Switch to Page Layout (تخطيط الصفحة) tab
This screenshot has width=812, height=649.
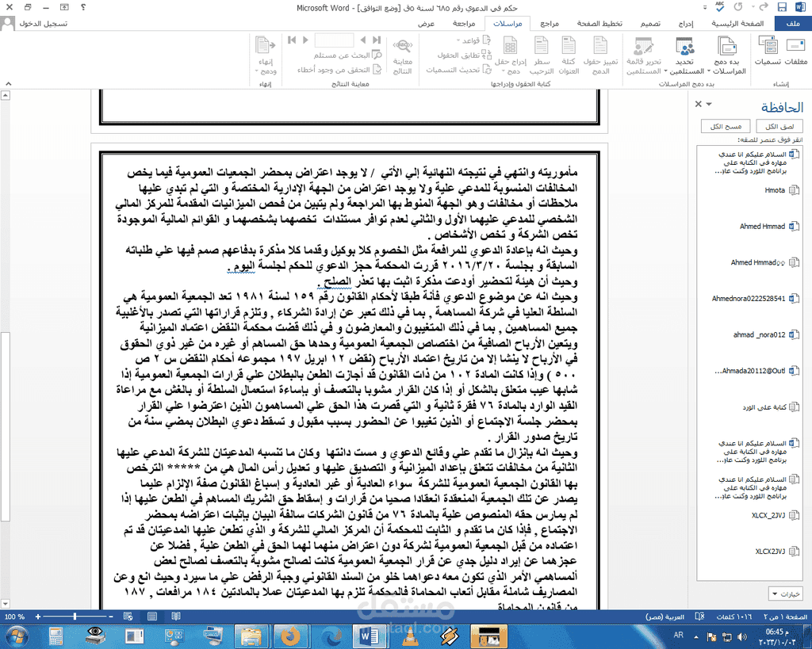click(599, 23)
